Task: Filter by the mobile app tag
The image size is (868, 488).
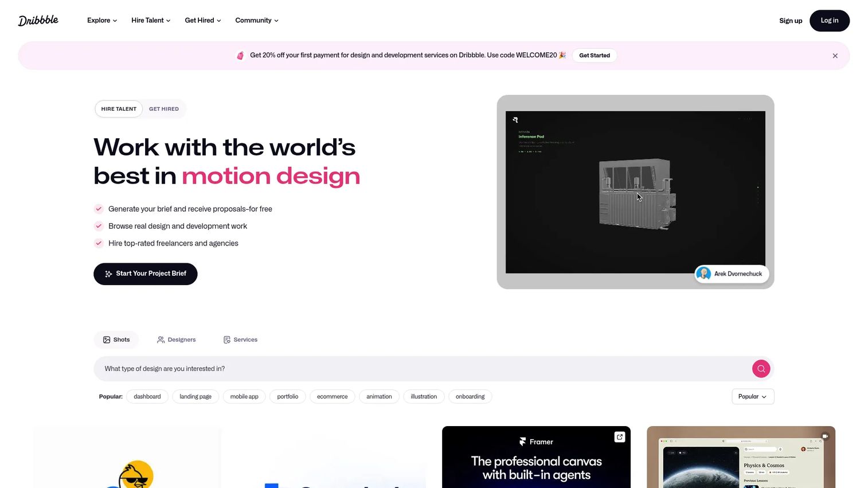Action: tap(244, 397)
